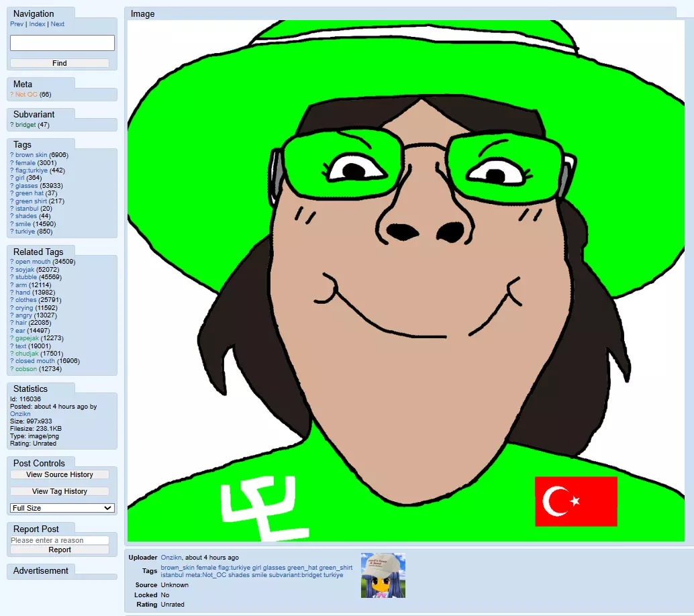The height and width of the screenshot is (616, 694).
Task: Click View Source History button
Action: click(59, 474)
